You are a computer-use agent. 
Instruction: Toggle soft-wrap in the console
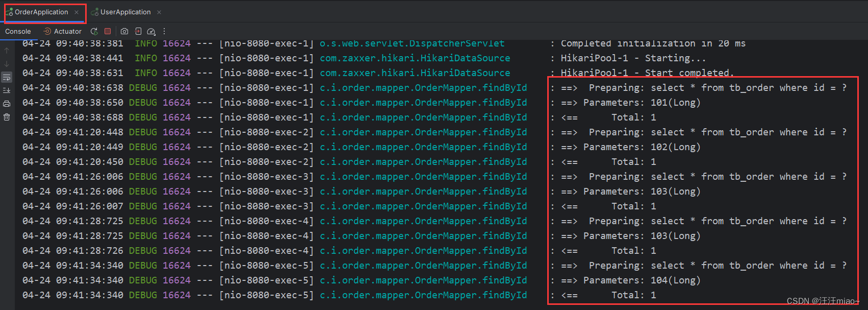point(7,77)
